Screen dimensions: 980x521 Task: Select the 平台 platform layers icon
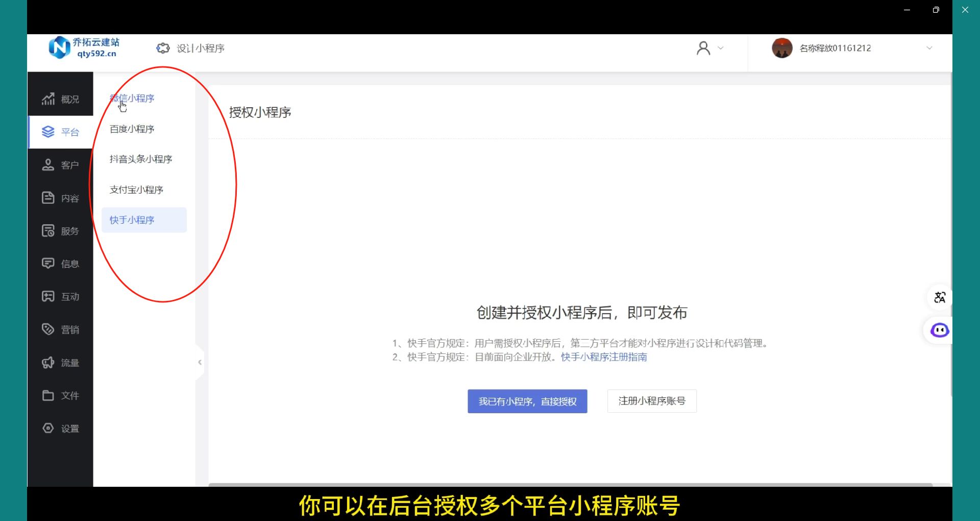(48, 132)
